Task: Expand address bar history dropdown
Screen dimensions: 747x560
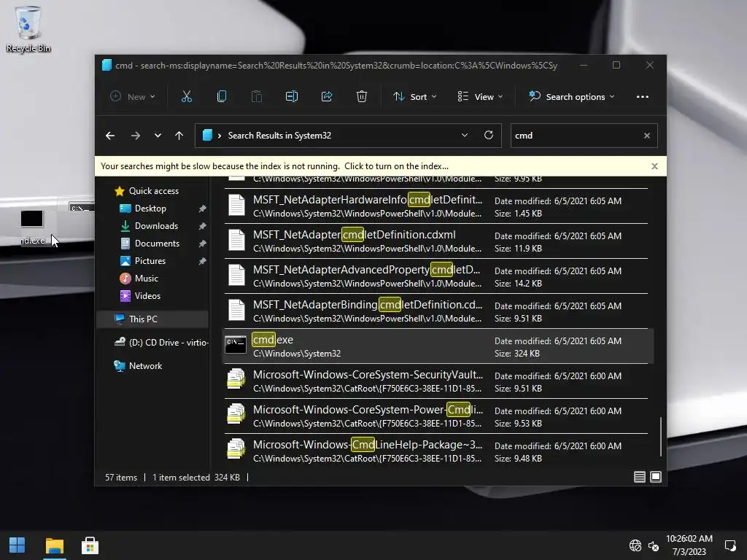Action: click(465, 135)
